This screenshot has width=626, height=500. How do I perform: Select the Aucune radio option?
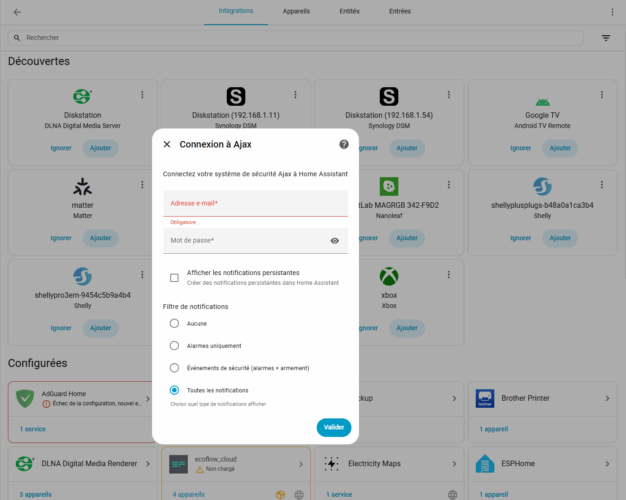coord(174,323)
